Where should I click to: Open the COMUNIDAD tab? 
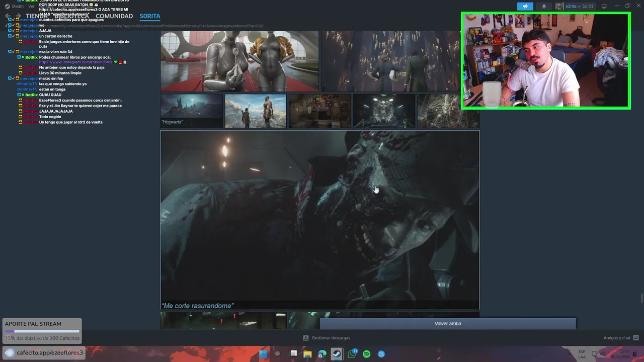[114, 16]
